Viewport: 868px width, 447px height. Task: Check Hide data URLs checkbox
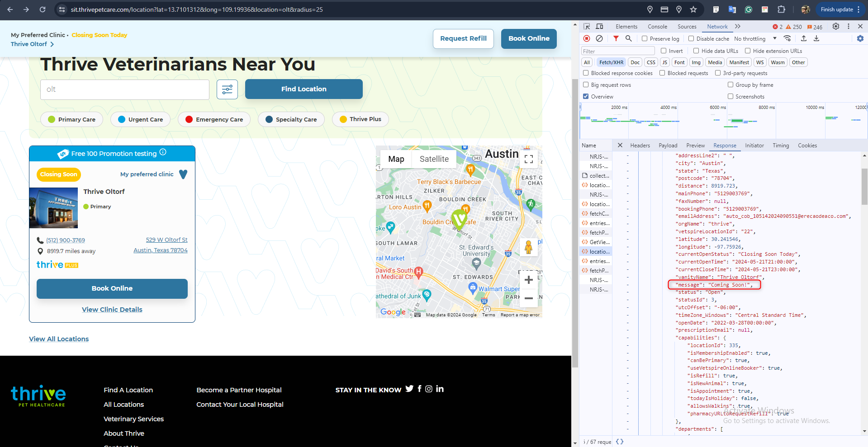click(696, 51)
